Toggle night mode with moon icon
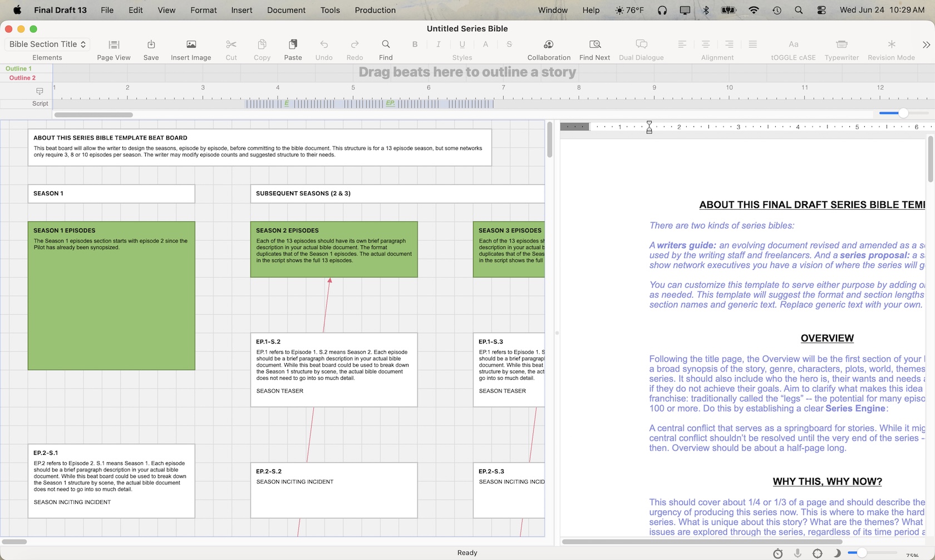 click(836, 553)
